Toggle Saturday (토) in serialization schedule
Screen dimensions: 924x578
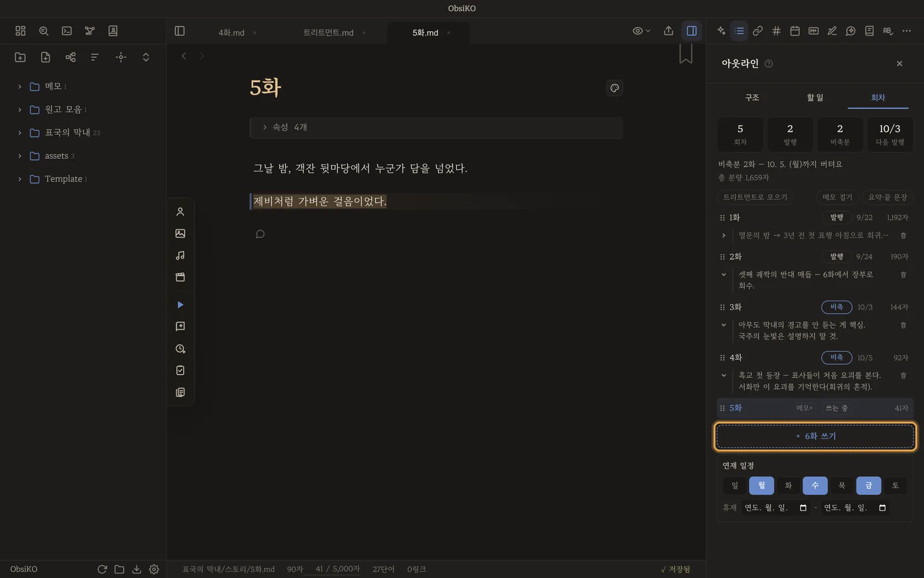coord(895,486)
